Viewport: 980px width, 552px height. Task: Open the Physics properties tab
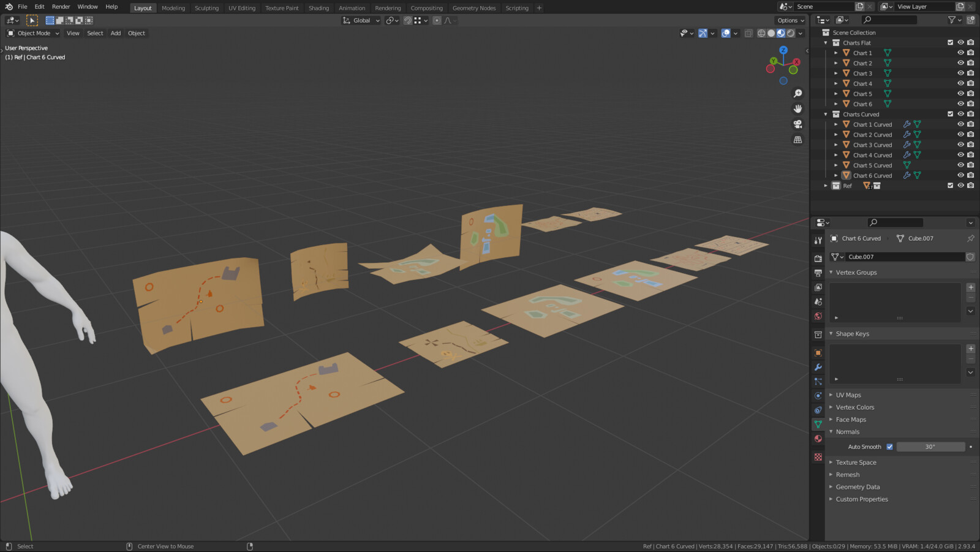[818, 396]
